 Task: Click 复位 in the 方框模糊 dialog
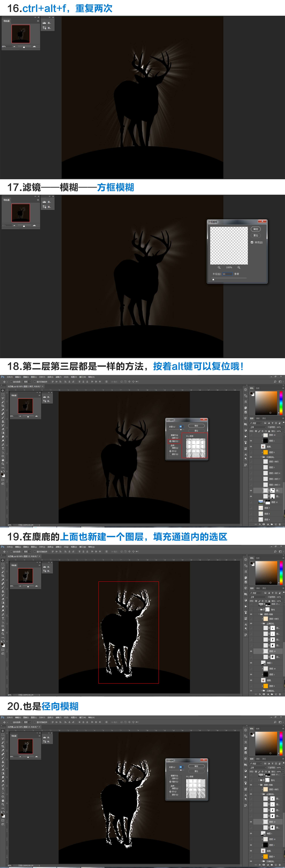pyautogui.click(x=256, y=235)
